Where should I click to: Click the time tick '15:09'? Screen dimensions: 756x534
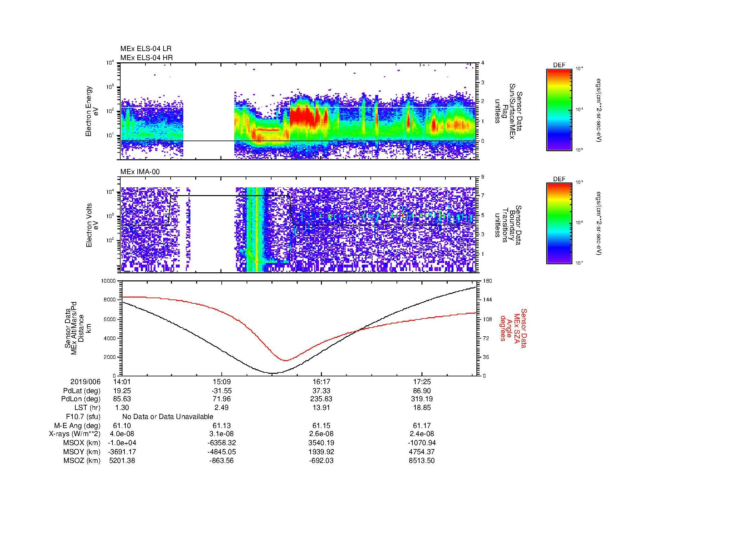point(222,382)
